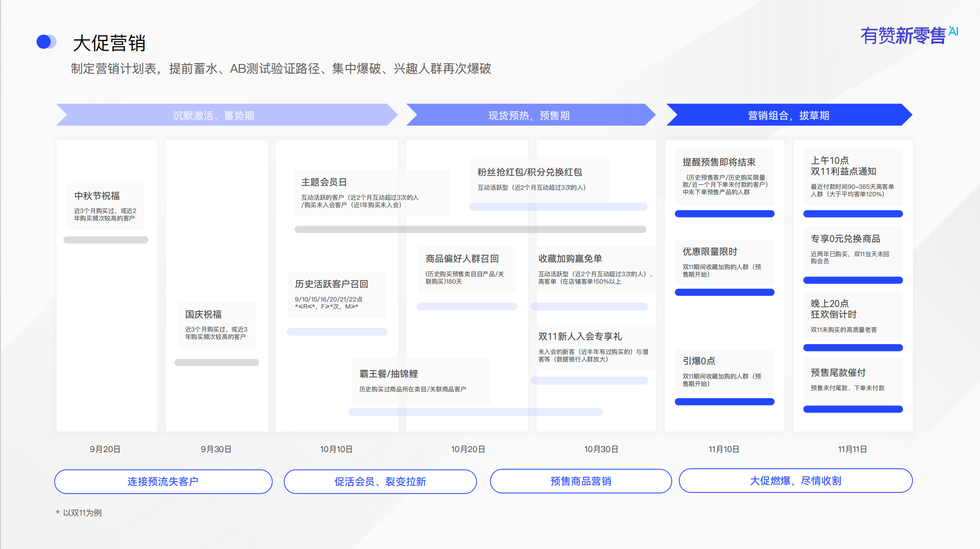The height and width of the screenshot is (549, 980).
Task: Open the 预售尾款催付 card
Action: (852, 379)
